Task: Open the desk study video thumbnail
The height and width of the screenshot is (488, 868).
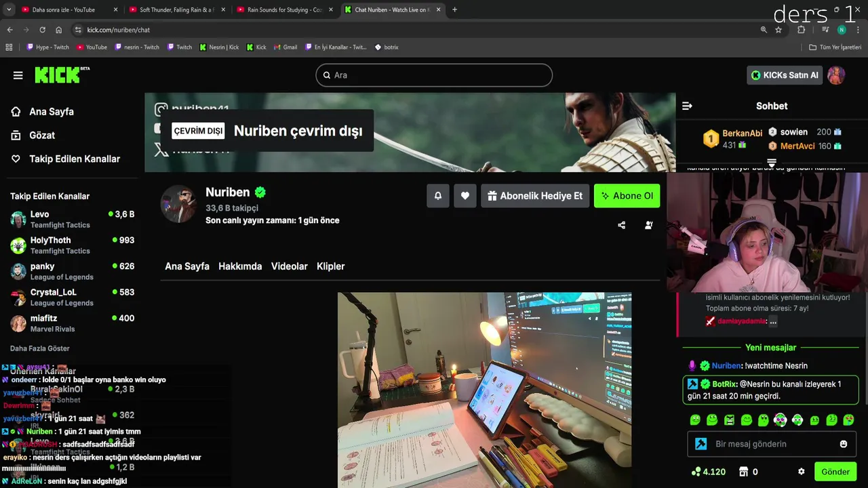Action: (485, 390)
